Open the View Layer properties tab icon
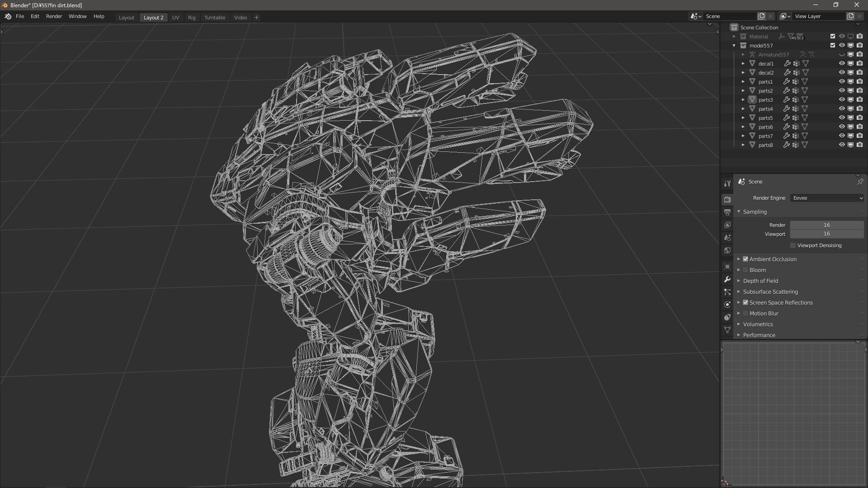 [x=727, y=225]
